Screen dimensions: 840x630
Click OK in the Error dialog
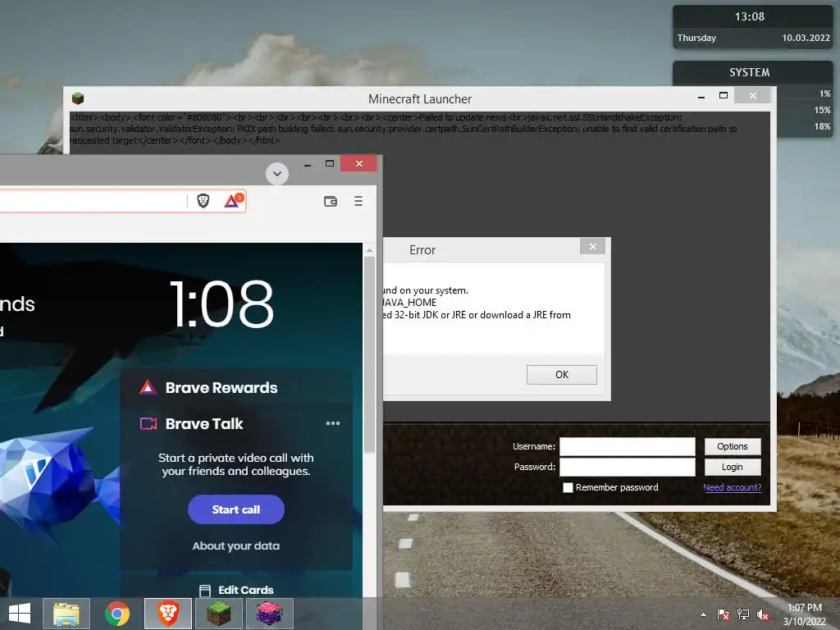coord(561,374)
